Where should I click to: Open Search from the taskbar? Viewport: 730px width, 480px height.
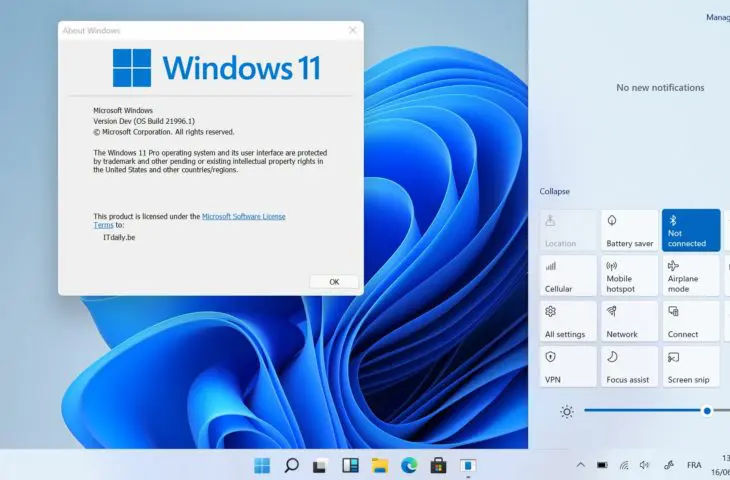[x=291, y=465]
